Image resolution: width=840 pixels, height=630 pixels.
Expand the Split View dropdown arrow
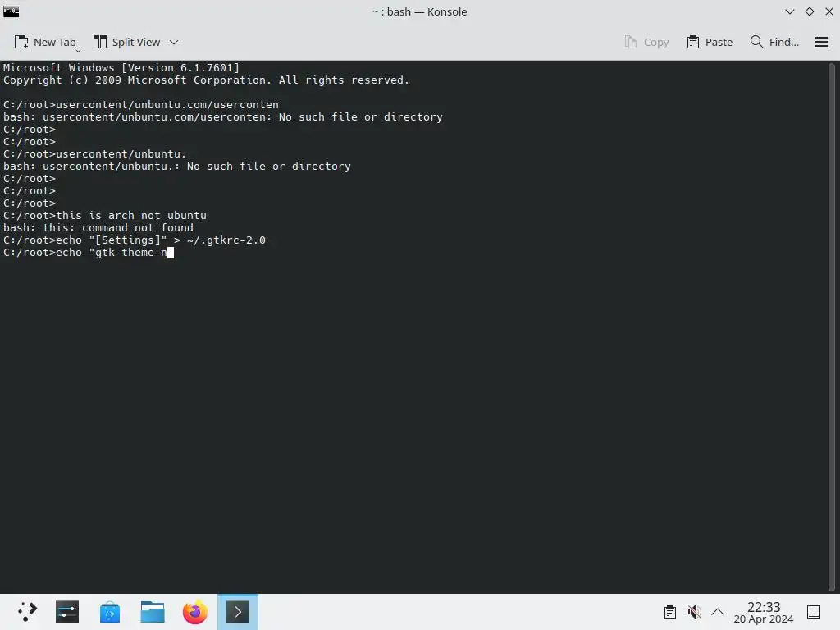pos(174,43)
